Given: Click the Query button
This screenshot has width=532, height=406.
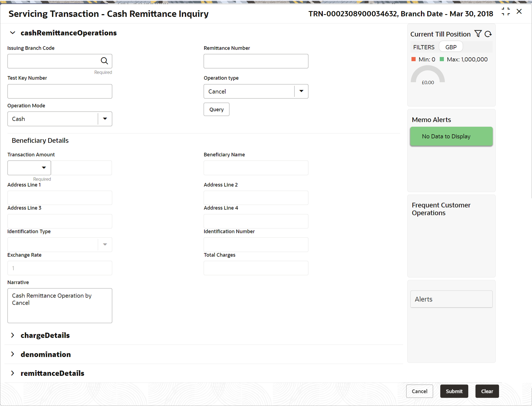Looking at the screenshot, I should tap(216, 110).
